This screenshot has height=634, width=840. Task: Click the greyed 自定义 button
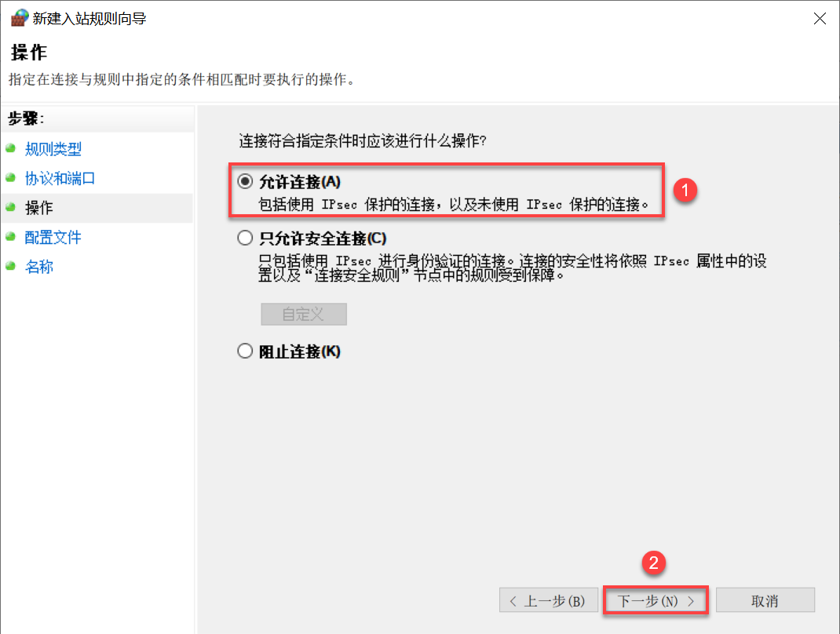(x=304, y=315)
